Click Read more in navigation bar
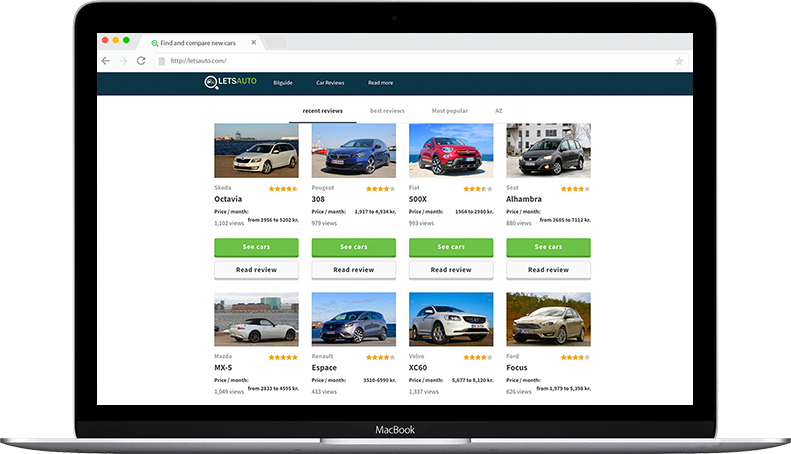This screenshot has width=791, height=454. 380,83
